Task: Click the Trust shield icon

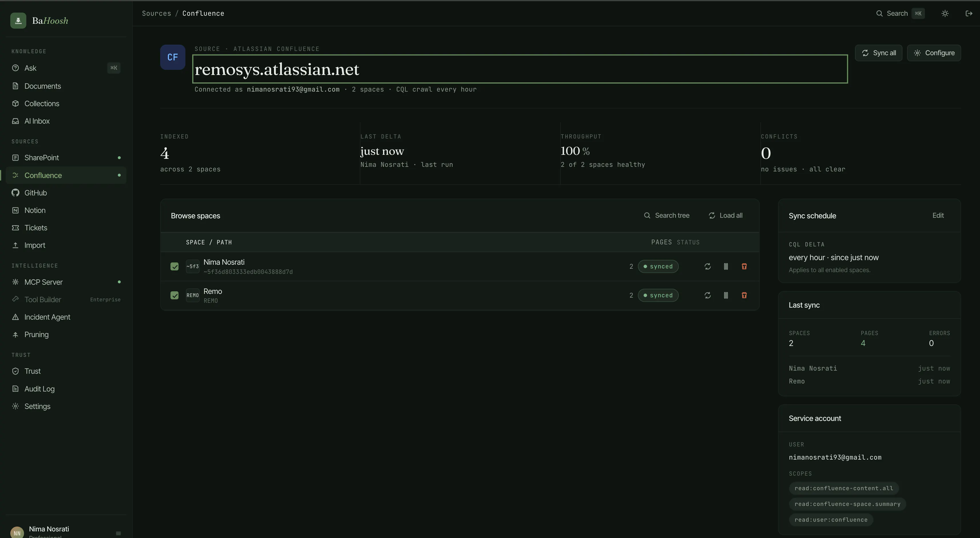Action: 15,371
